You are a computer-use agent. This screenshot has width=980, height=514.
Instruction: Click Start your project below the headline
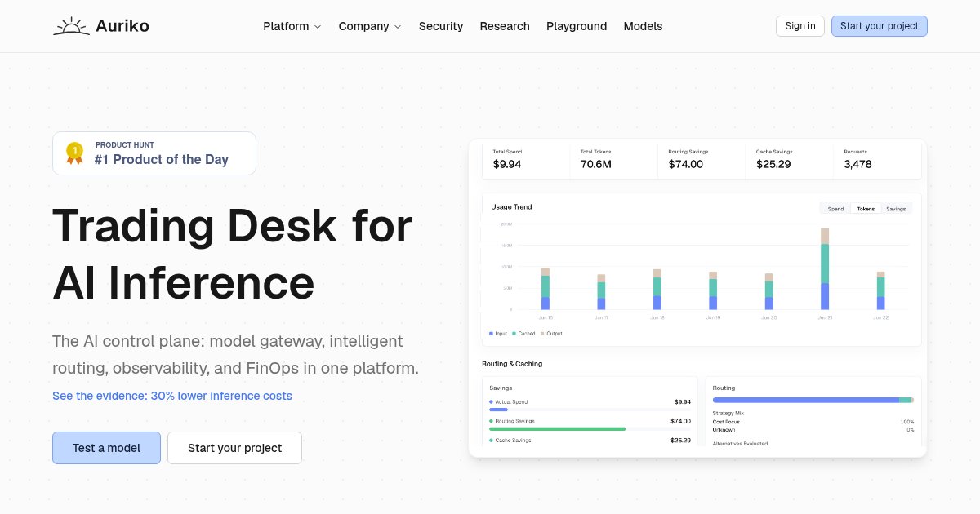pyautogui.click(x=234, y=448)
